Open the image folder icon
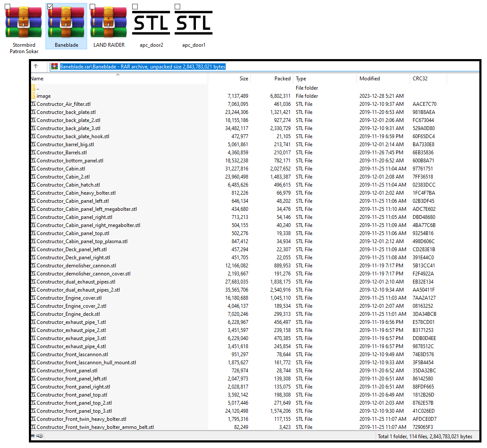The height and width of the screenshot is (448, 487). click(33, 96)
